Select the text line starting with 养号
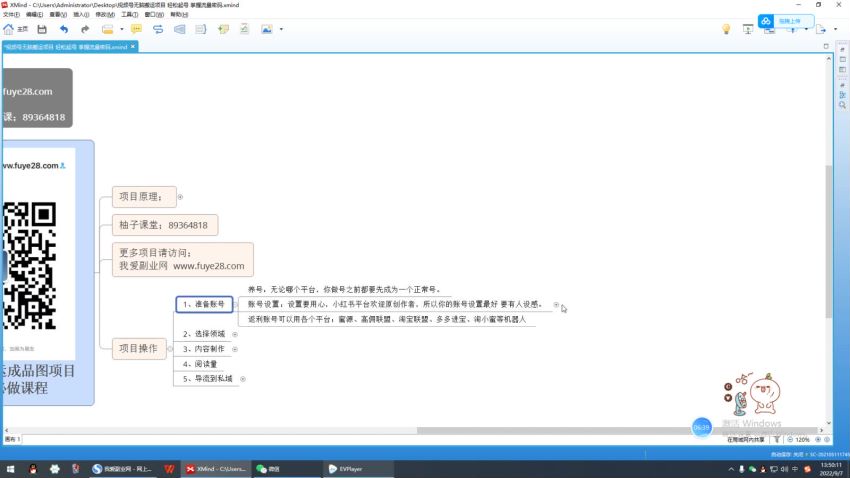The height and width of the screenshot is (478, 850). coord(345,290)
